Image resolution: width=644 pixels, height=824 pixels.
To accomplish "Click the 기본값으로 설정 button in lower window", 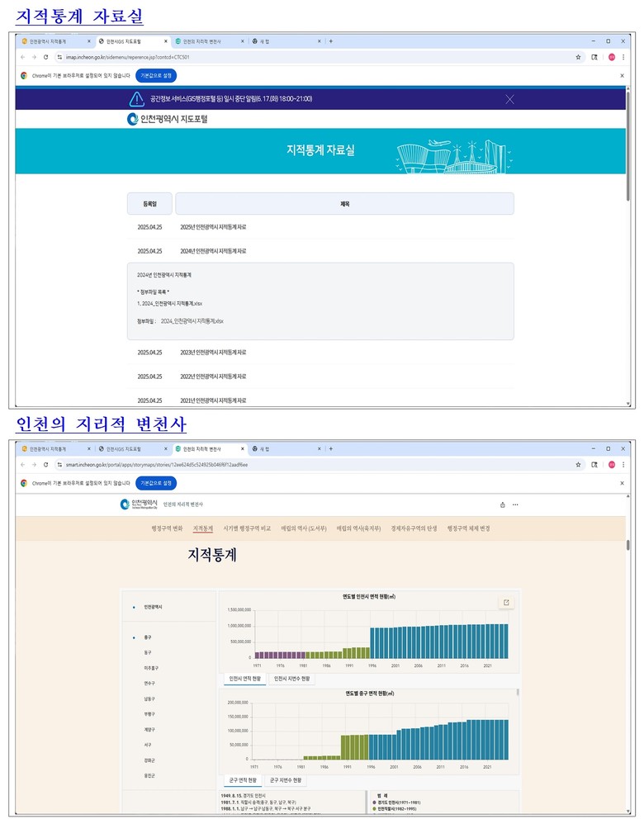I will [156, 483].
